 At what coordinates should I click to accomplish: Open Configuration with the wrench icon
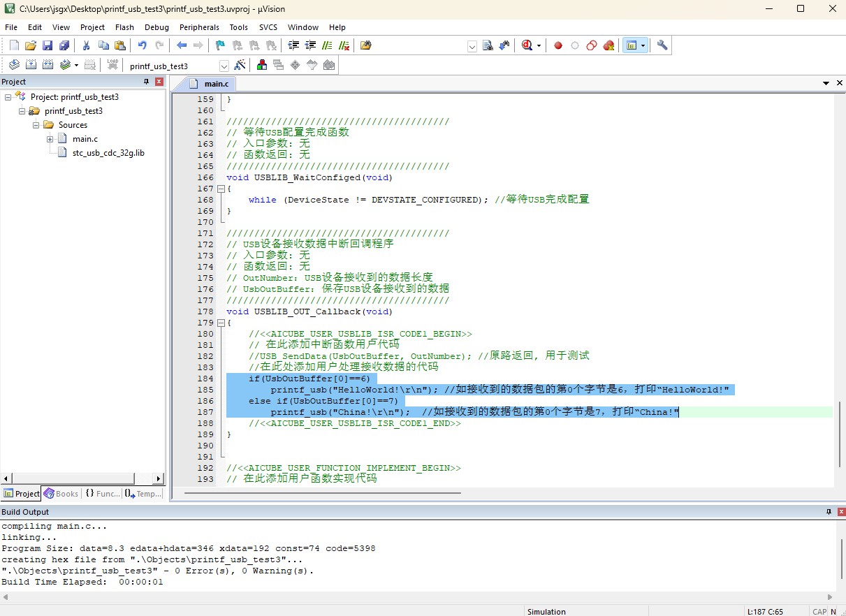coord(662,45)
